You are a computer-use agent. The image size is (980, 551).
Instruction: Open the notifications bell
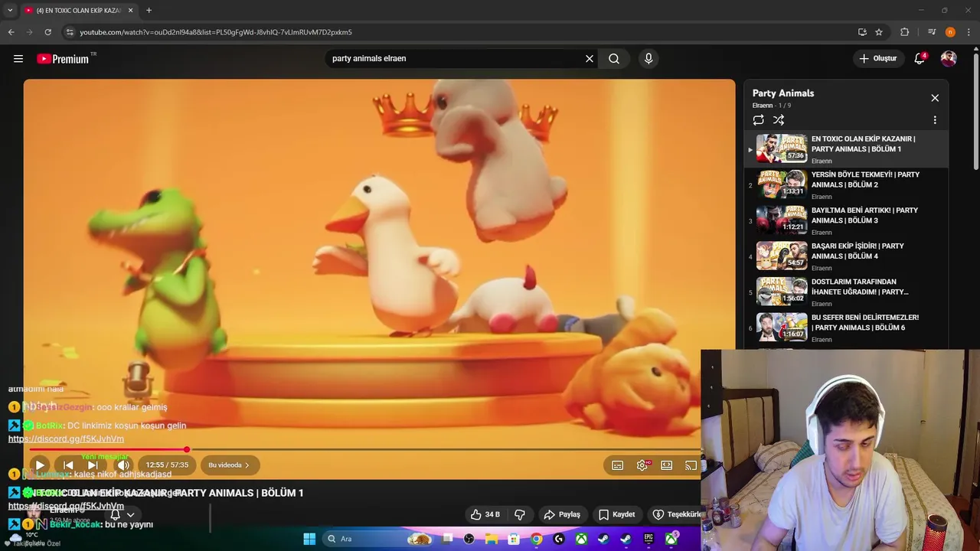point(920,58)
